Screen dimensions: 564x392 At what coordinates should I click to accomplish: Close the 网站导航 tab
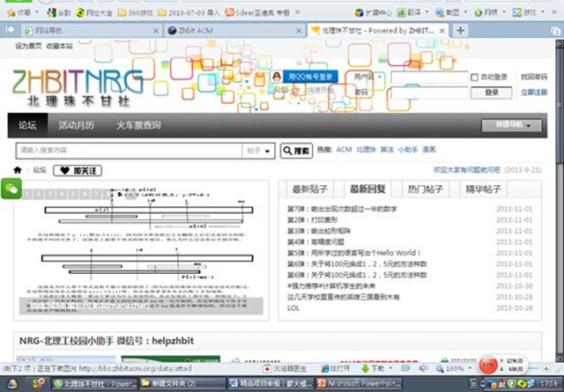pyautogui.click(x=156, y=31)
